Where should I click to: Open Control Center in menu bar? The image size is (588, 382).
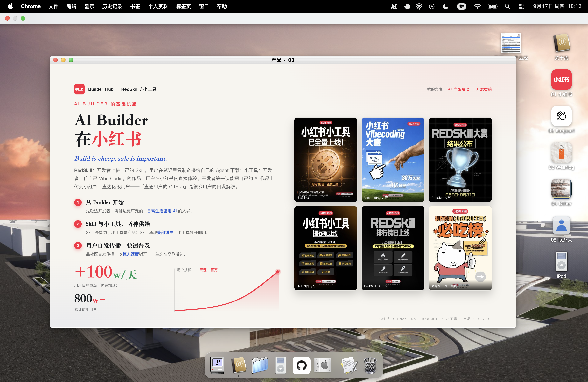[521, 6]
